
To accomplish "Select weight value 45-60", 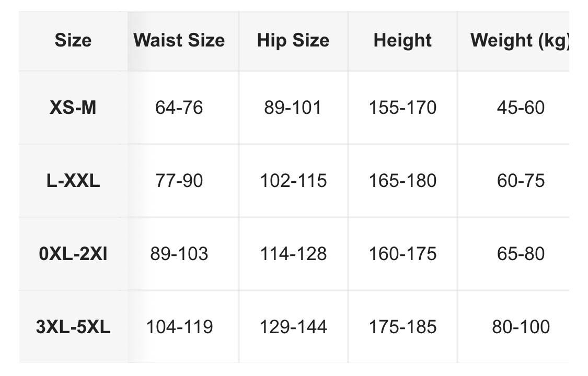I will tap(521, 108).
